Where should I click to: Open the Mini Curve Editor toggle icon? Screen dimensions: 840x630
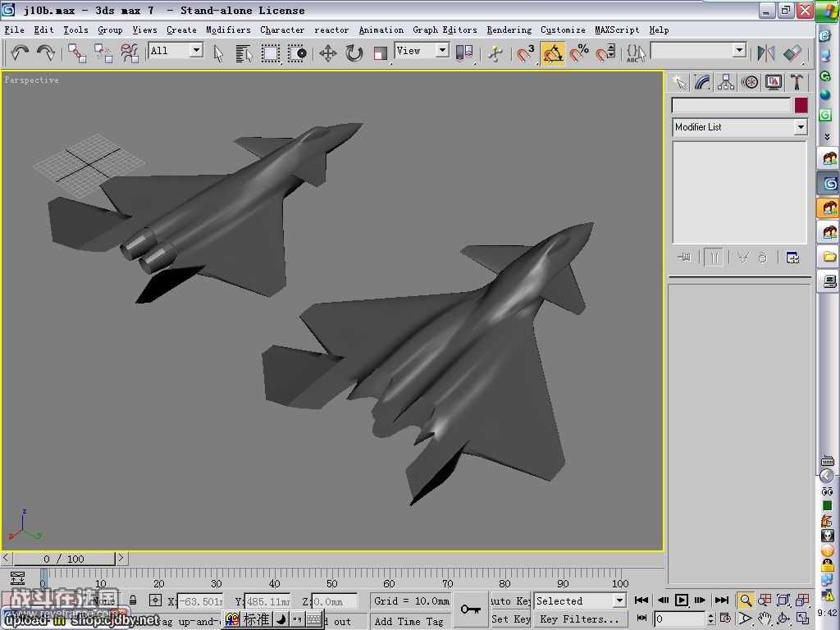[x=17, y=578]
